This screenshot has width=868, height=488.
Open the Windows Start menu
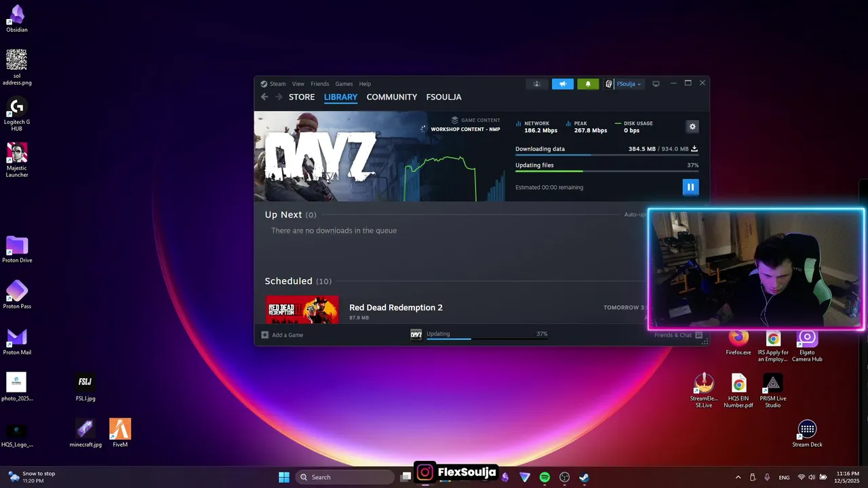pyautogui.click(x=284, y=477)
